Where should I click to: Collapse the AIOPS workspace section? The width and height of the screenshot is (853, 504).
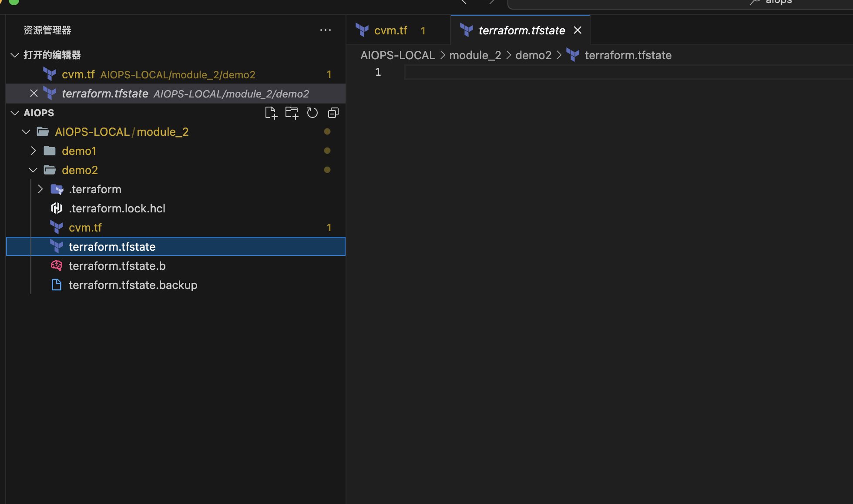15,113
